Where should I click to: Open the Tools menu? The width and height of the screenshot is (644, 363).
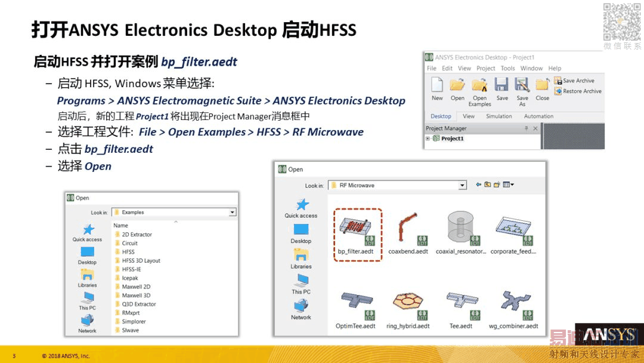tap(507, 68)
